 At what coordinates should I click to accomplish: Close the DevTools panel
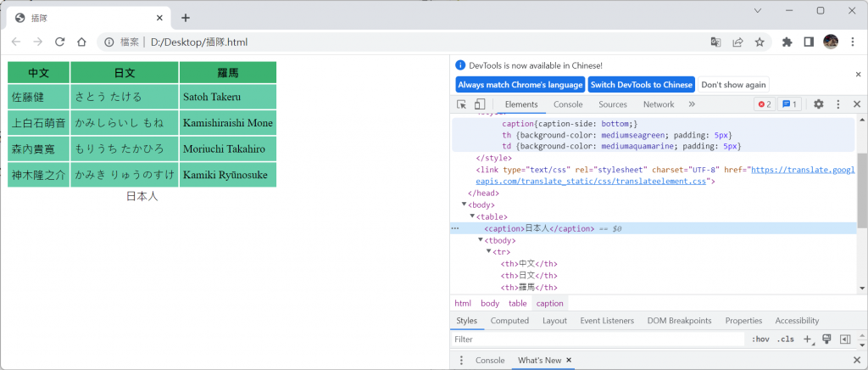856,104
